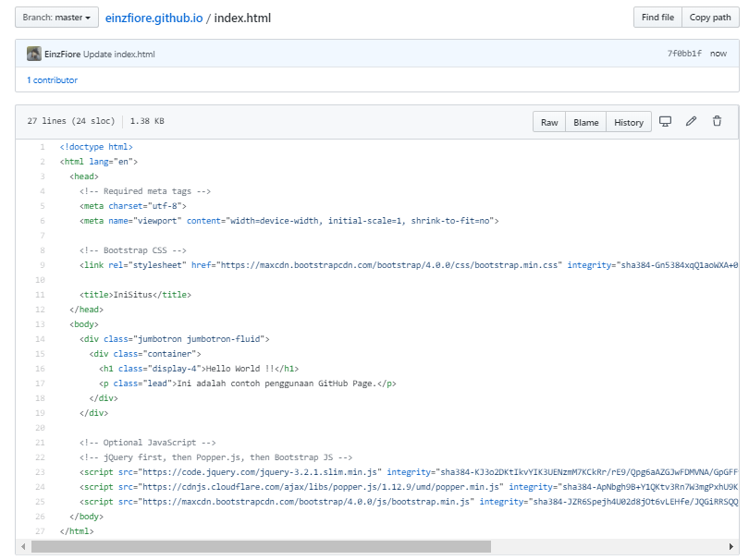The image size is (749, 560).
Task: Open file in GitHub Desktop icon
Action: 665,121
